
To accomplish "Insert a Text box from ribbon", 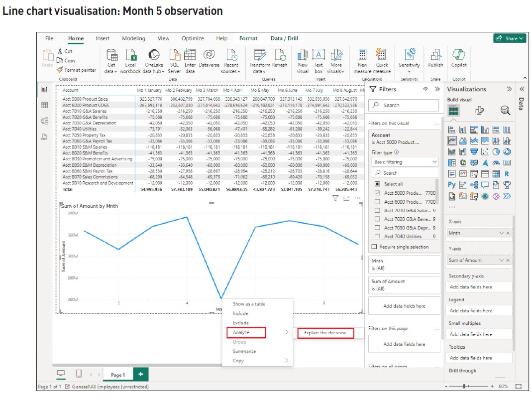I will point(319,56).
